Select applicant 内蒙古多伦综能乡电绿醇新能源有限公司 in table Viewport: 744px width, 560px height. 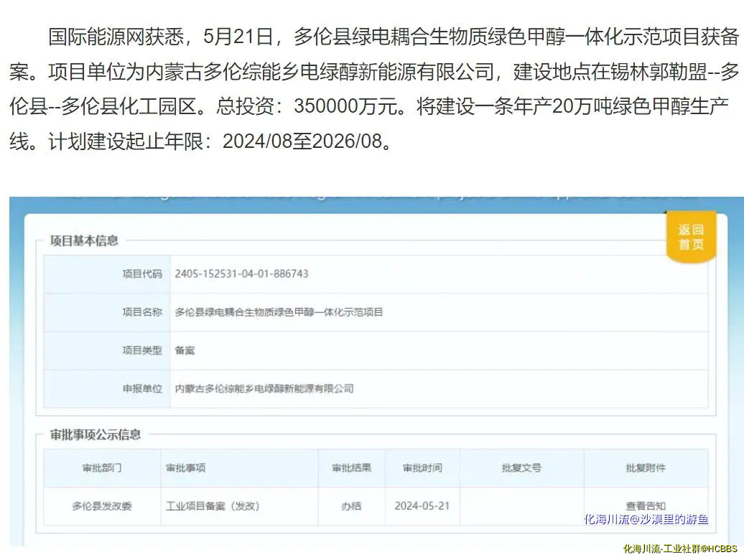pyautogui.click(x=264, y=389)
